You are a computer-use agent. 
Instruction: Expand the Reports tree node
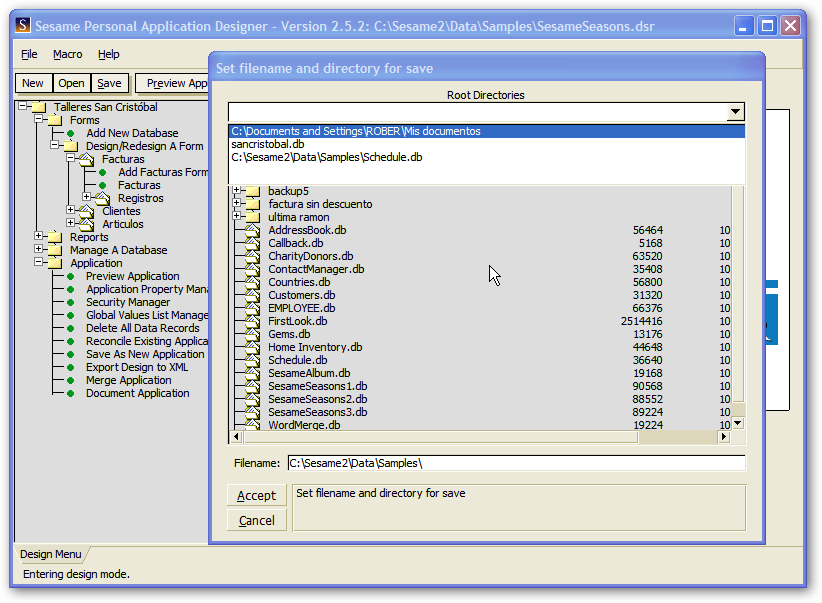click(38, 235)
